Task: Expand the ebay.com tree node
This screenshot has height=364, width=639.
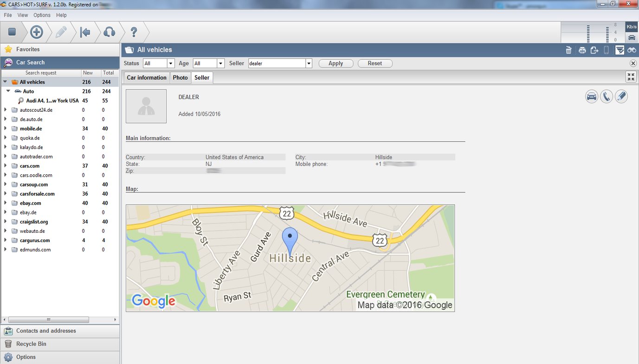Action: pyautogui.click(x=5, y=203)
